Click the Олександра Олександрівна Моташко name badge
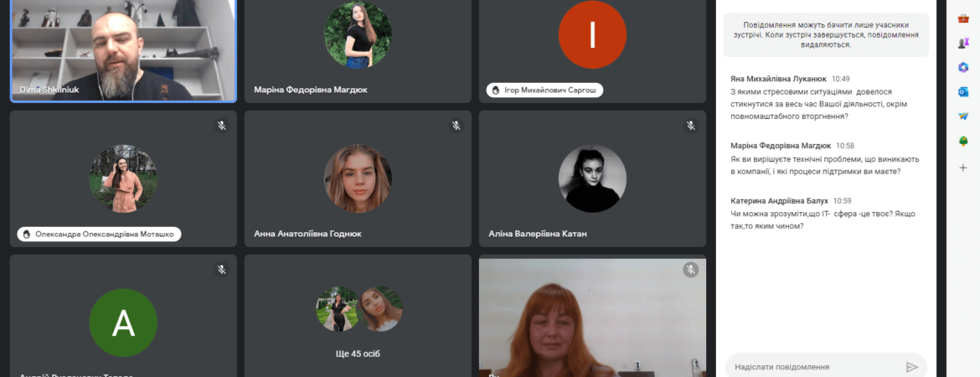 click(100, 234)
